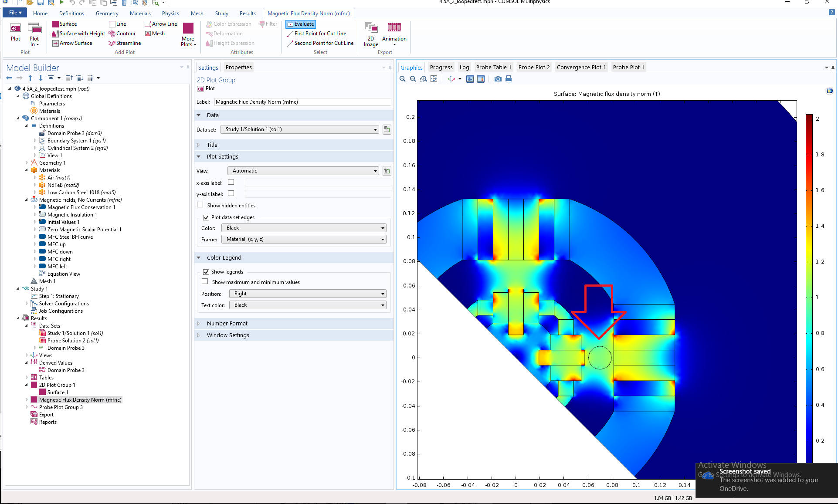Open the Data set dropdown
838x504 pixels.
299,129
